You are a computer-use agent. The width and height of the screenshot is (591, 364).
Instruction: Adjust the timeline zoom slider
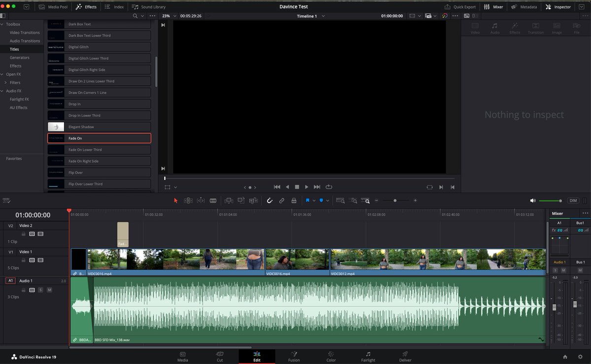tap(395, 201)
